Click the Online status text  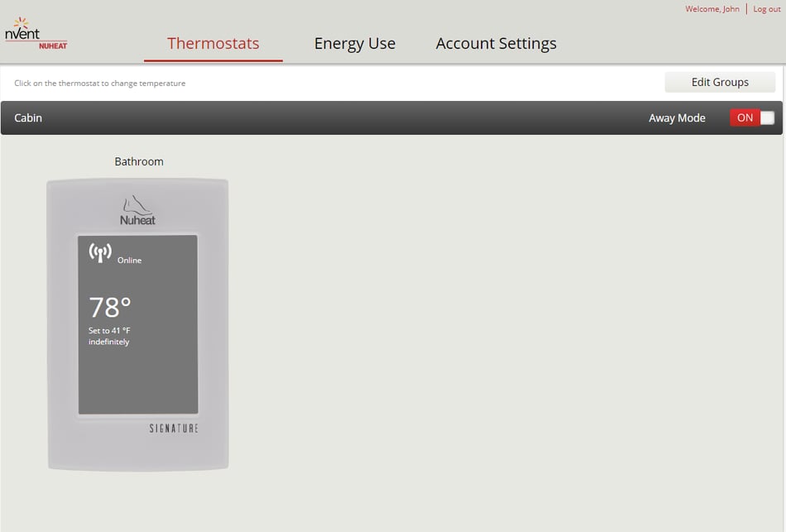129,261
